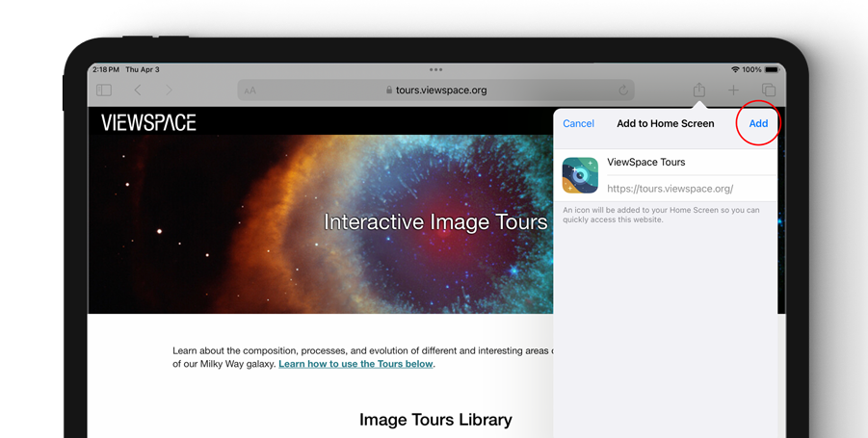This screenshot has height=438, width=868.
Task: Confirm with the Add button
Action: [758, 123]
